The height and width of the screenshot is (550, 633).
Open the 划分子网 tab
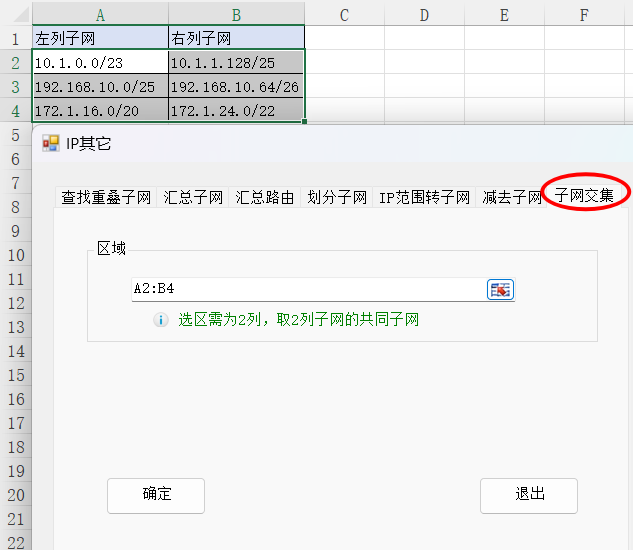(337, 197)
